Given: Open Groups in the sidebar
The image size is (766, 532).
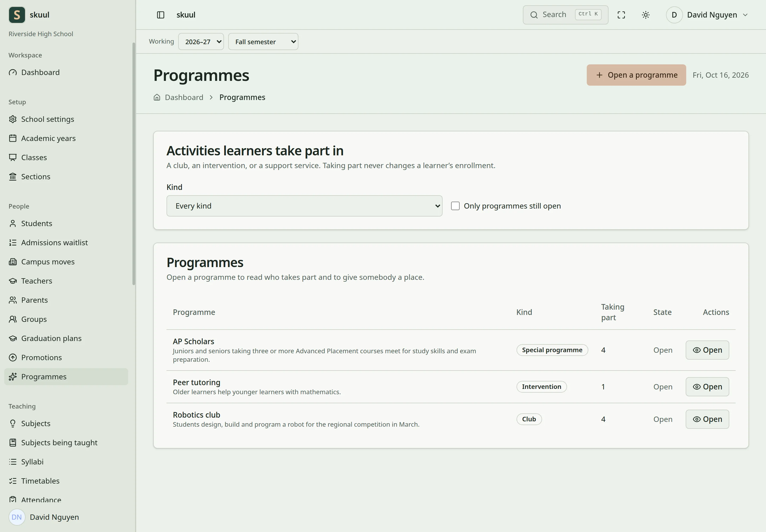Looking at the screenshot, I should point(66,319).
